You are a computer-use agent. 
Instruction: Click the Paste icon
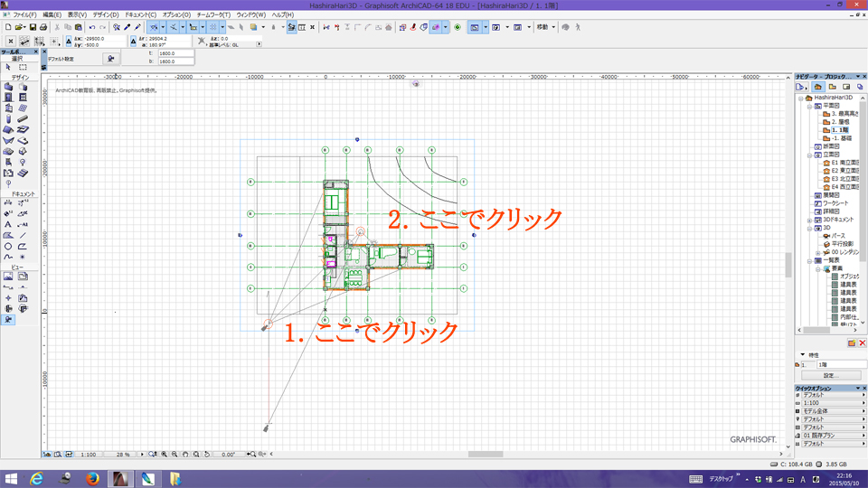coord(79,27)
